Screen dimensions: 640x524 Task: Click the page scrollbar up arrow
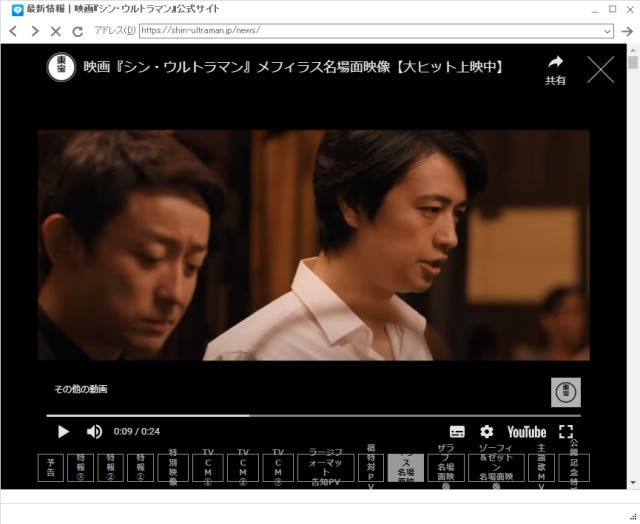click(633, 50)
